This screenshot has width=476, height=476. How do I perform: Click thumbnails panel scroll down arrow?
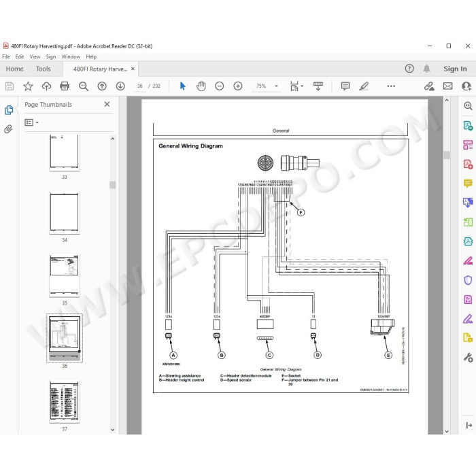click(113, 430)
